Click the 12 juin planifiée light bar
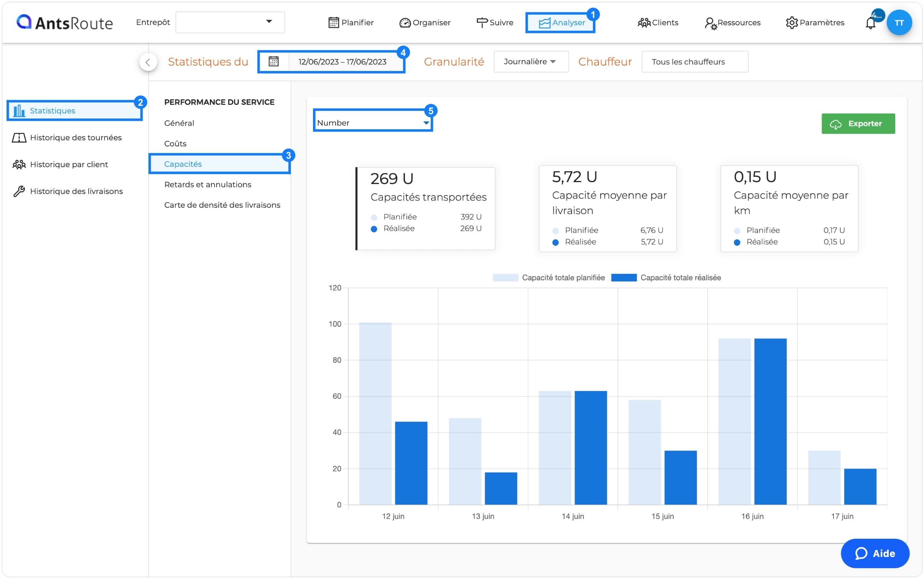The image size is (924, 579). pos(375,413)
